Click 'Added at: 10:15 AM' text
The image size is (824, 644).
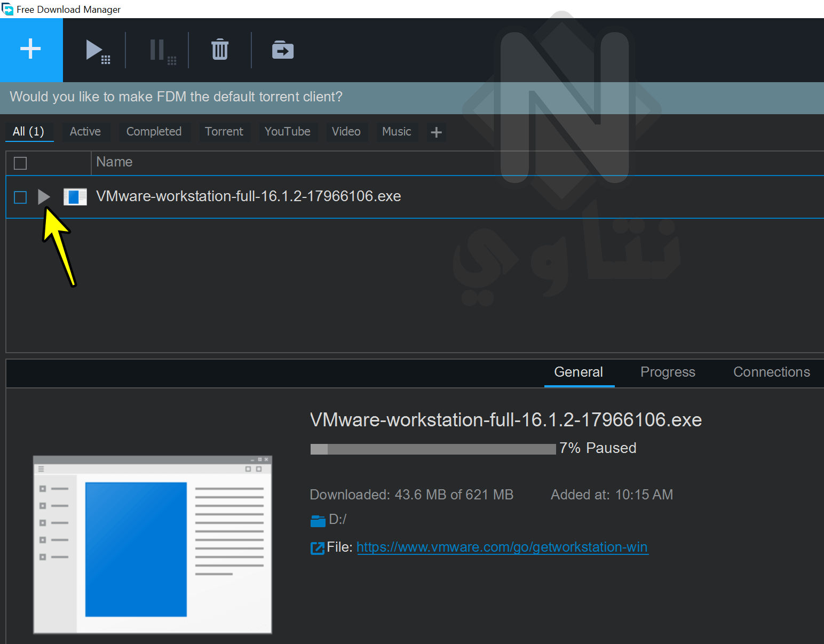(612, 495)
